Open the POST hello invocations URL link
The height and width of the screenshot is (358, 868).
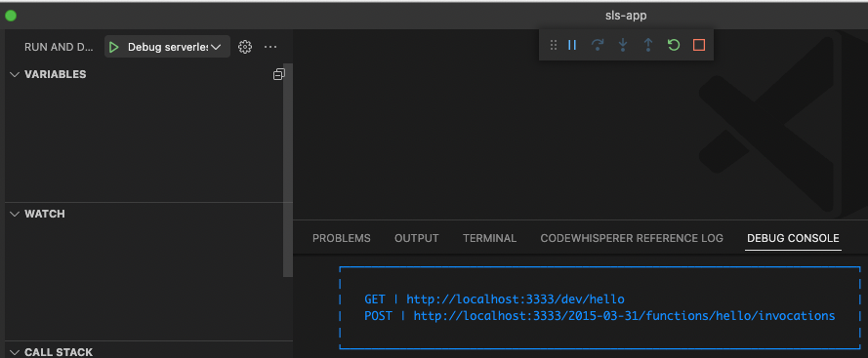coord(625,316)
